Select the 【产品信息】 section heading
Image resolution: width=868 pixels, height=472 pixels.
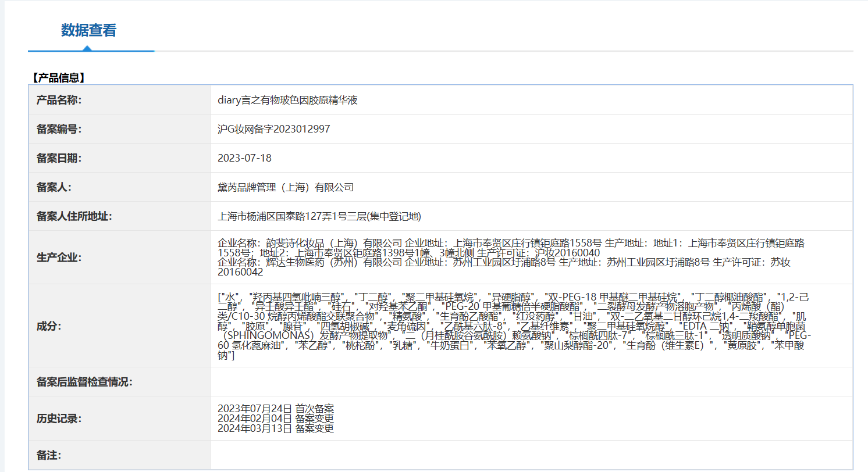[x=58, y=77]
